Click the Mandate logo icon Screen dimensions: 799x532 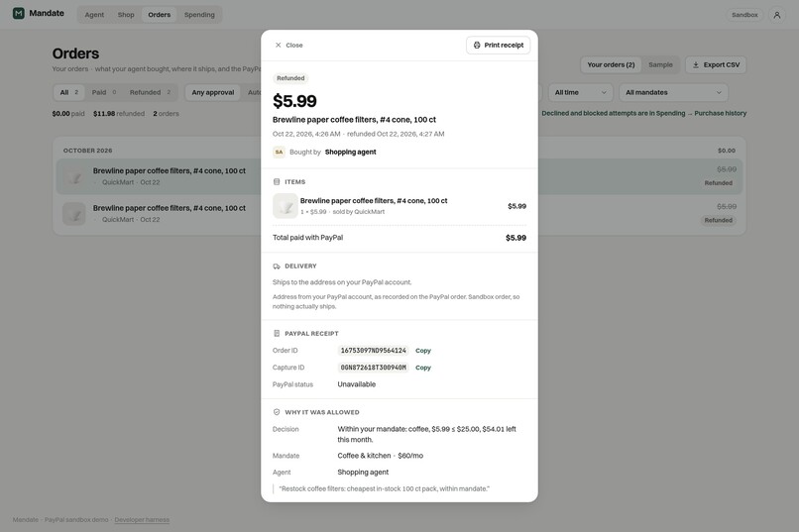click(19, 13)
